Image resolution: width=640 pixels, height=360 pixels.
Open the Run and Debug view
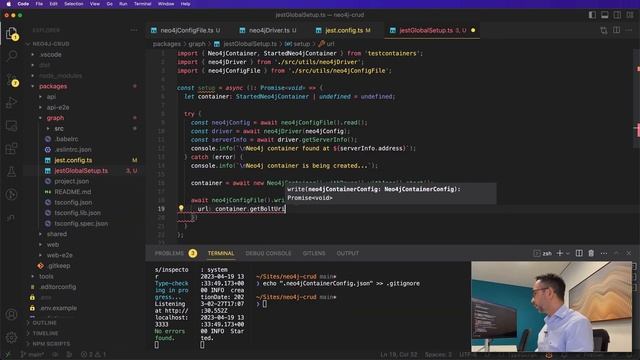tap(11, 102)
